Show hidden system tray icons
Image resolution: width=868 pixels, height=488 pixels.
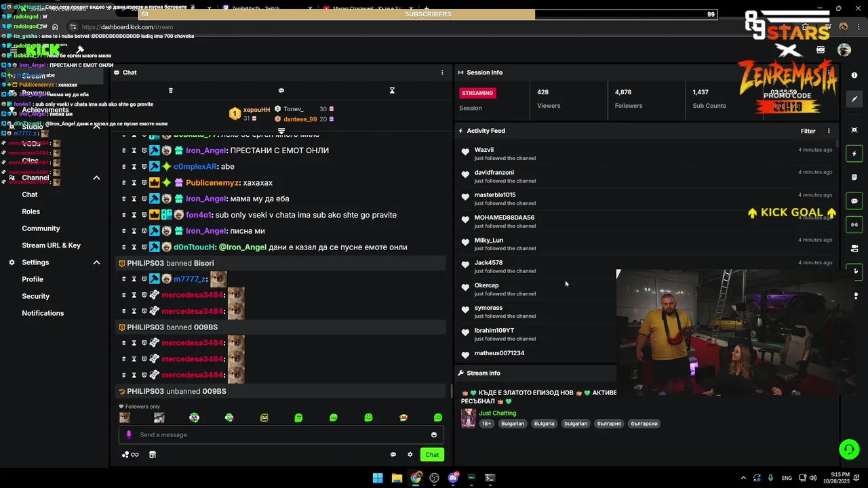(743, 478)
